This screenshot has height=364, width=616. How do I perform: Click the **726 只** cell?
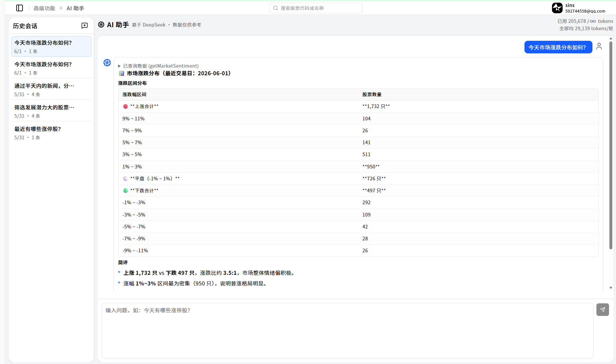pos(374,179)
